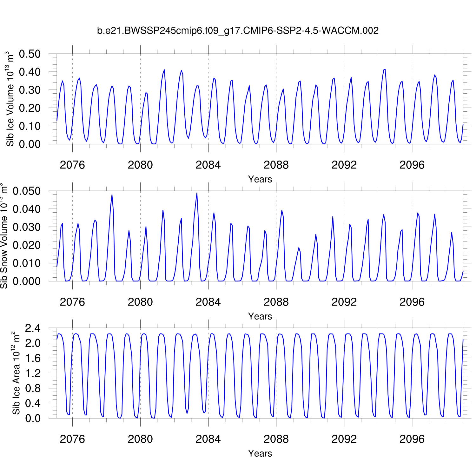
Task: Click the 0.050 tick on snow volume axis
Action: point(27,191)
